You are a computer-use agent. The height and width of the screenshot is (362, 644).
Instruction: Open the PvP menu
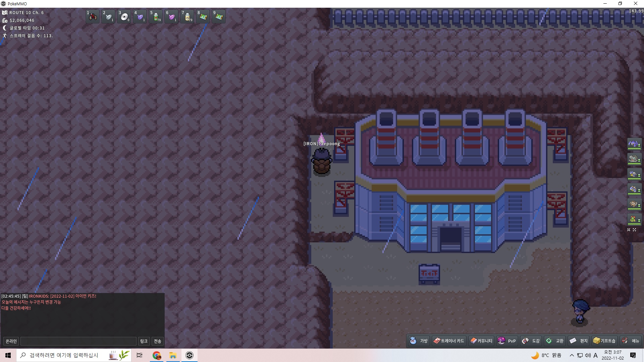507,341
